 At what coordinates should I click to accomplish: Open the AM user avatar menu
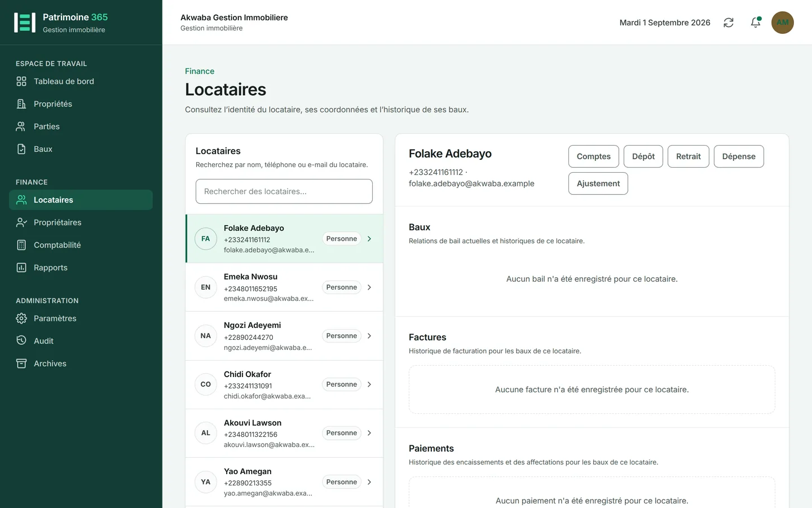[783, 23]
